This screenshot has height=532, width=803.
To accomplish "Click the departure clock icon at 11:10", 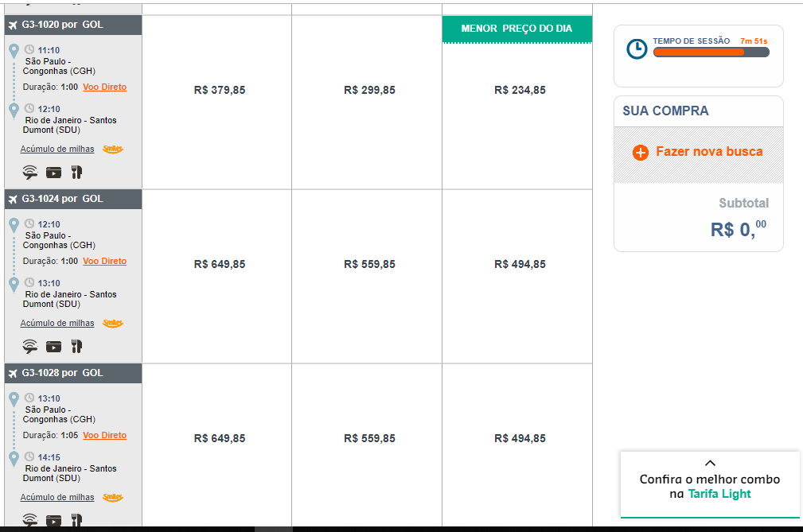I will point(29,49).
